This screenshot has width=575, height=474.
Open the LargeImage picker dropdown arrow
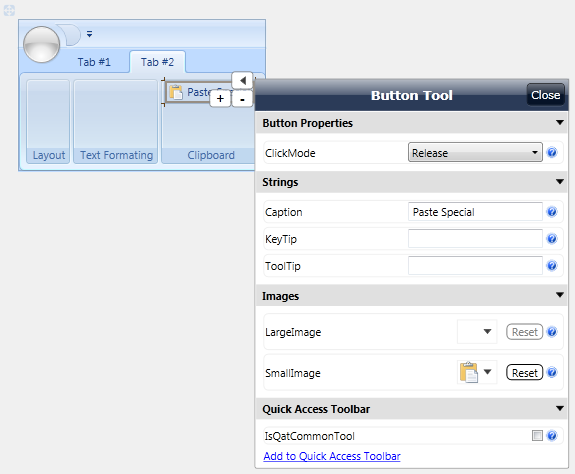(487, 331)
